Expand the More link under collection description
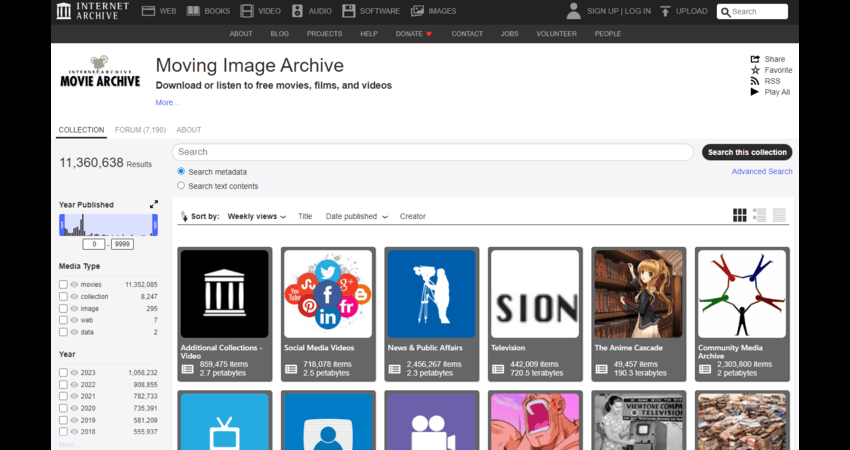This screenshot has height=450, width=850. (x=167, y=102)
